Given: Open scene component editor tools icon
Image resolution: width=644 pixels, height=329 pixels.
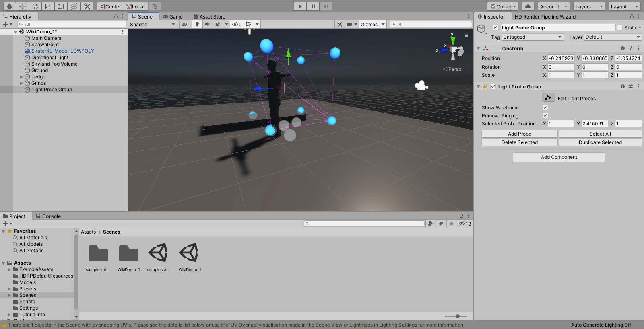Looking at the screenshot, I should [340, 24].
